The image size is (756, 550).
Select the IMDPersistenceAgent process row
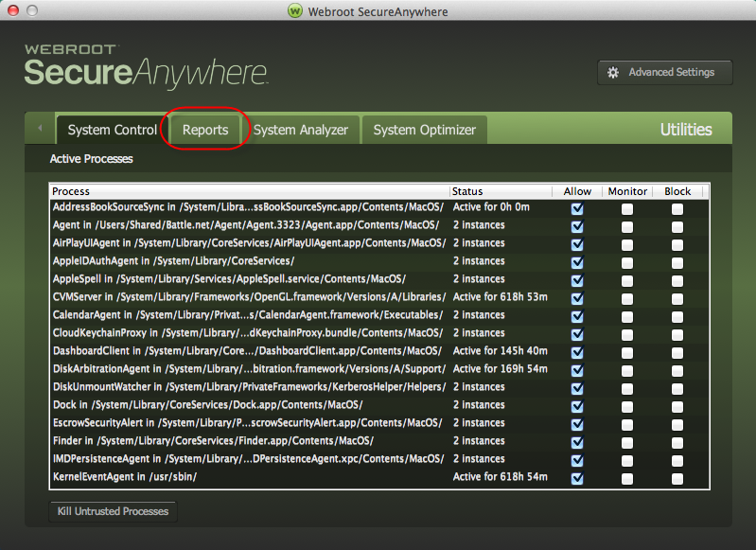(379, 459)
